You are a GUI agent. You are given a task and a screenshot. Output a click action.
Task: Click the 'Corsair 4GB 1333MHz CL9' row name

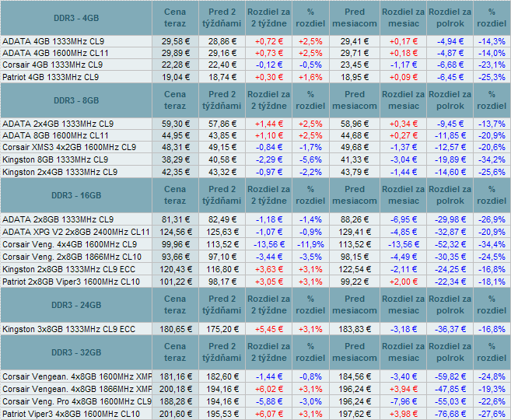coord(52,65)
